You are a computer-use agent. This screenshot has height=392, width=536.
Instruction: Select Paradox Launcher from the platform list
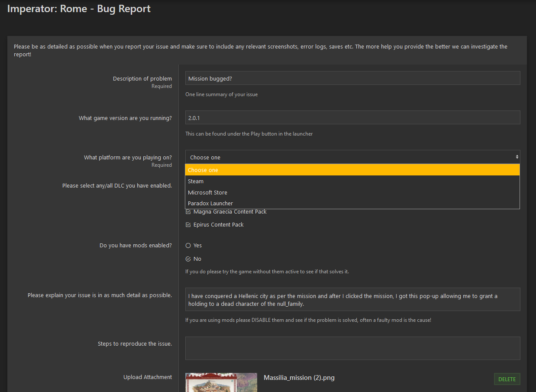pos(352,203)
